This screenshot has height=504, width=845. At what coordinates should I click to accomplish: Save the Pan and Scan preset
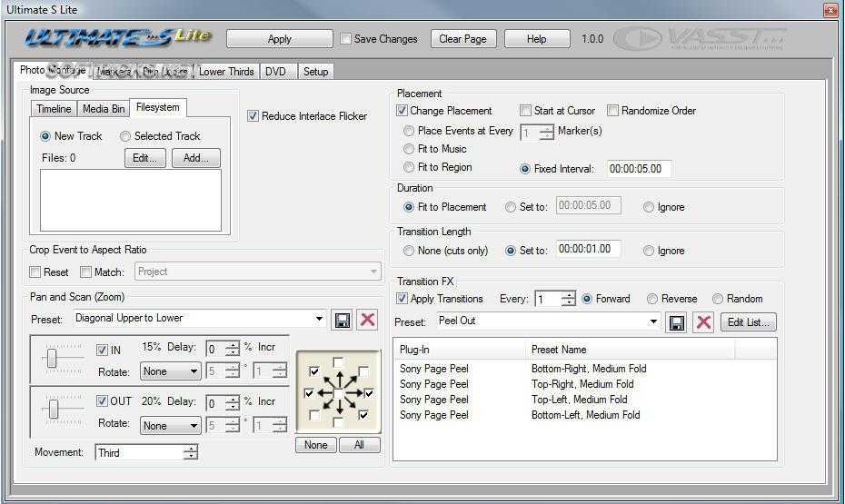(x=342, y=319)
